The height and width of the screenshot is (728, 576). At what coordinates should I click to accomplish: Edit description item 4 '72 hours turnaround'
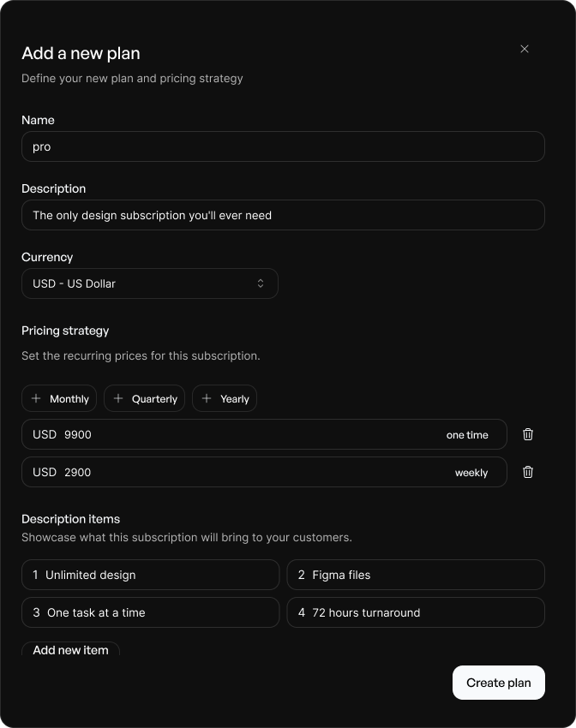click(416, 612)
